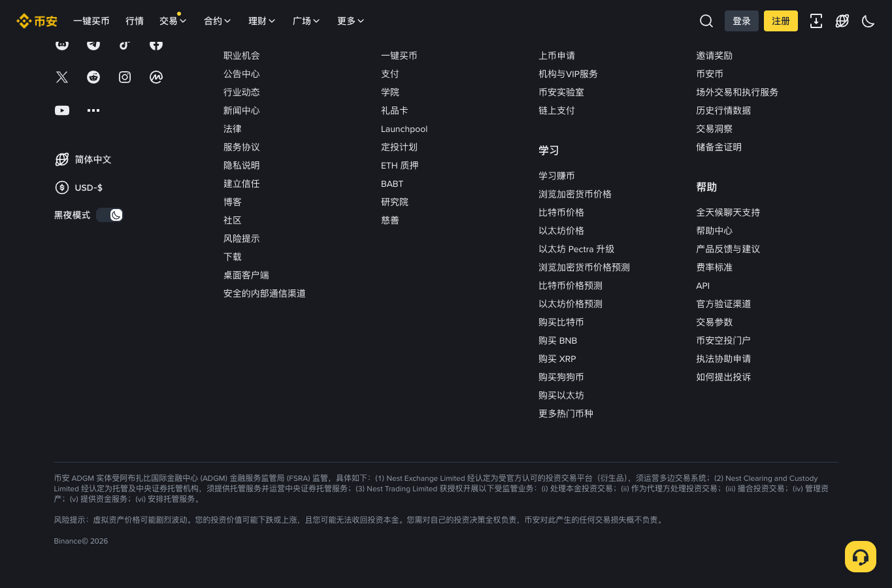This screenshot has width=892, height=588.
Task: Show more social links via three-dots icon
Action: [93, 110]
